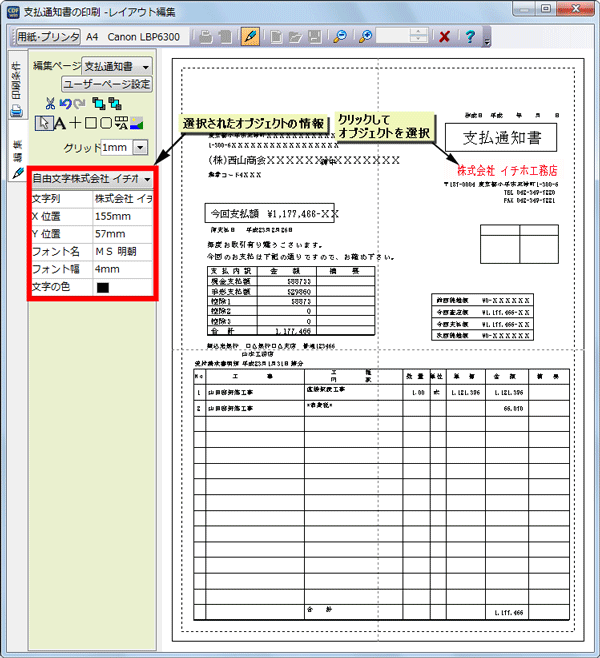This screenshot has height=658, width=600.
Task: Click the 用紙･プリンタ button
Action: coord(46,36)
